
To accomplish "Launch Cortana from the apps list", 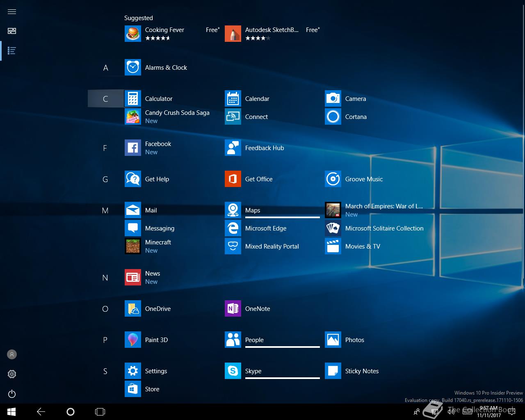I will click(333, 116).
